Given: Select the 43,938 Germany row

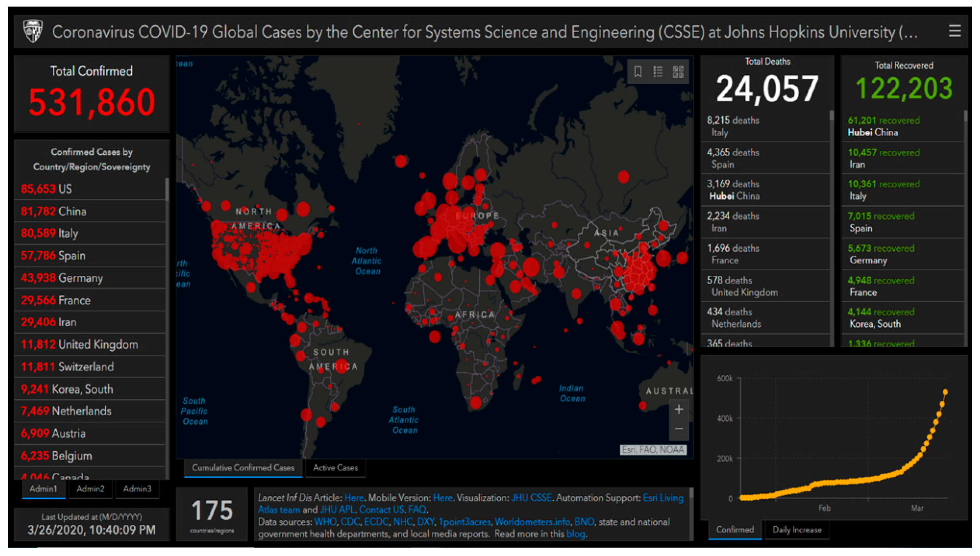Looking at the screenshot, I should click(90, 278).
